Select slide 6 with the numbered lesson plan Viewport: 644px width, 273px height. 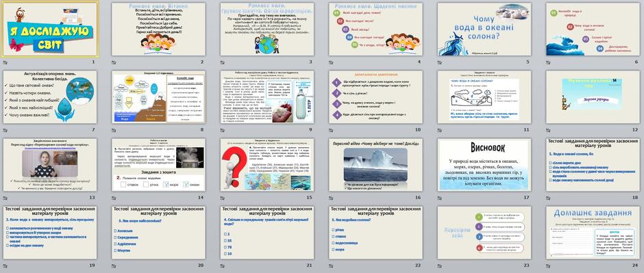click(x=593, y=29)
